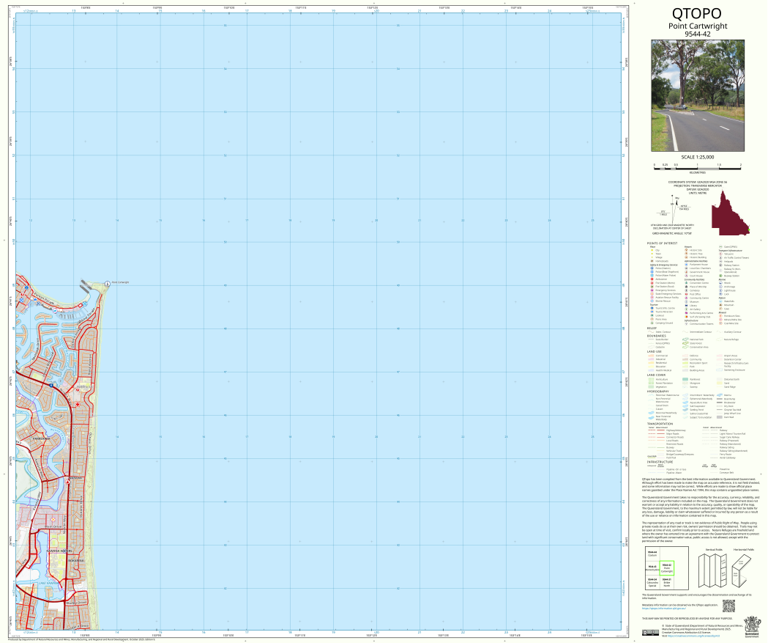Screen dimensions: 768x643
Task: Click the 'Point Cartwright' sheet name heading
Action: click(x=697, y=26)
